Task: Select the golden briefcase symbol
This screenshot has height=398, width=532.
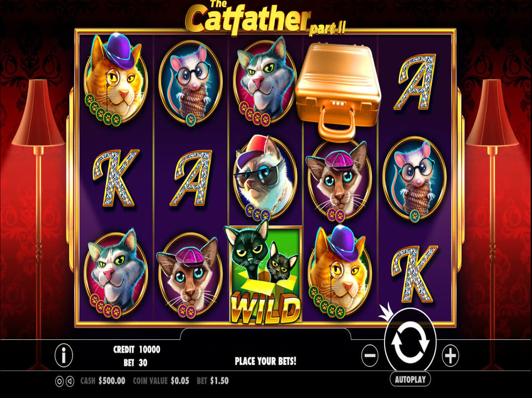Action: pos(338,91)
